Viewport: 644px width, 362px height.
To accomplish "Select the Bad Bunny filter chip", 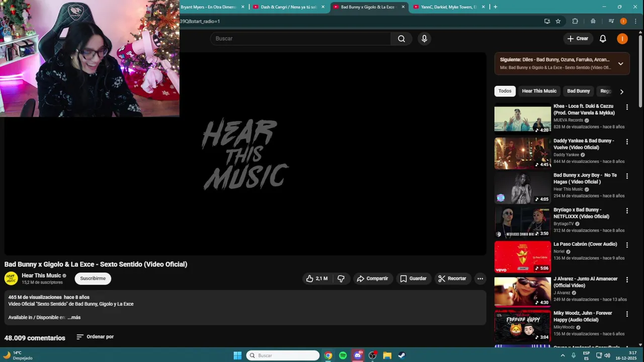I will coord(578,91).
